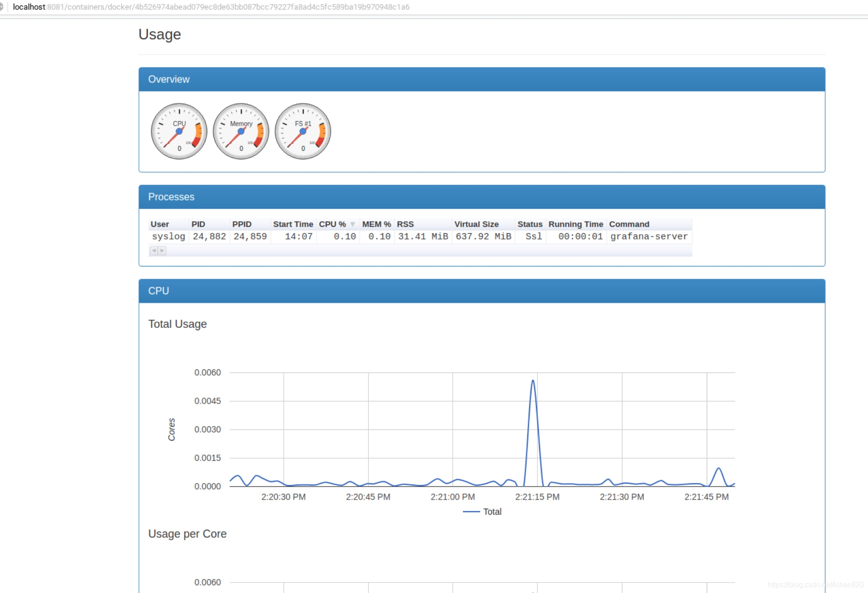Click the '0.0015' y-axis label in Total Usage

(x=208, y=458)
